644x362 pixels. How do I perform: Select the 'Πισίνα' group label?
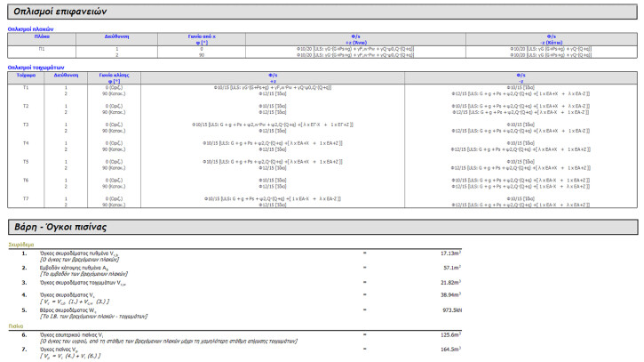tap(16, 326)
